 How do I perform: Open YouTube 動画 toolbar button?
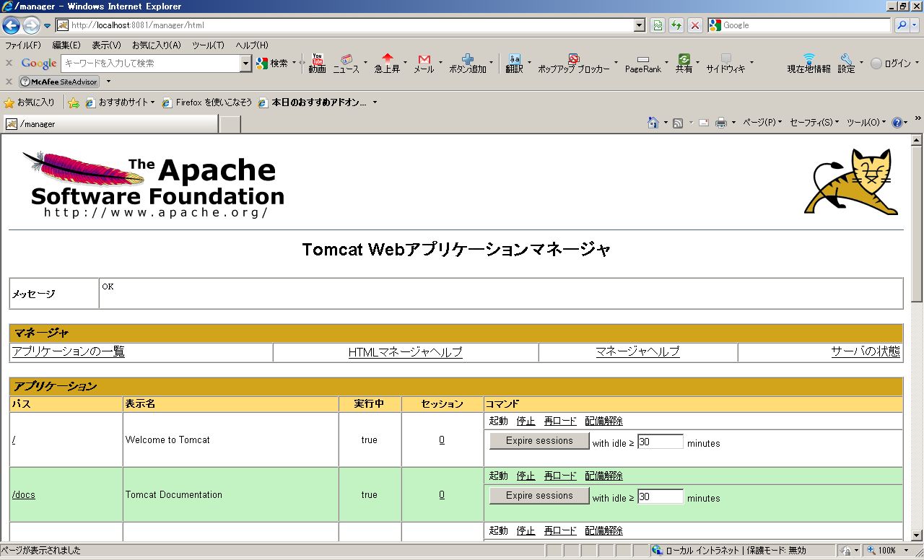[x=317, y=64]
